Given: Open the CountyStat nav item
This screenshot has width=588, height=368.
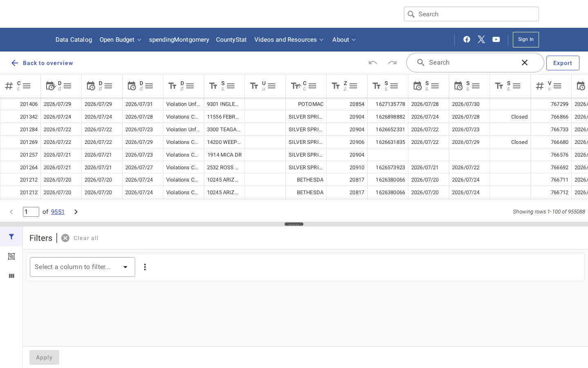Looking at the screenshot, I should (231, 40).
